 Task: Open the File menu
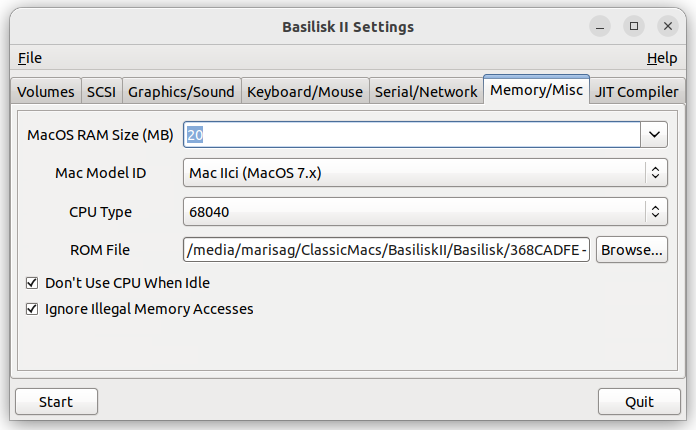(30, 58)
